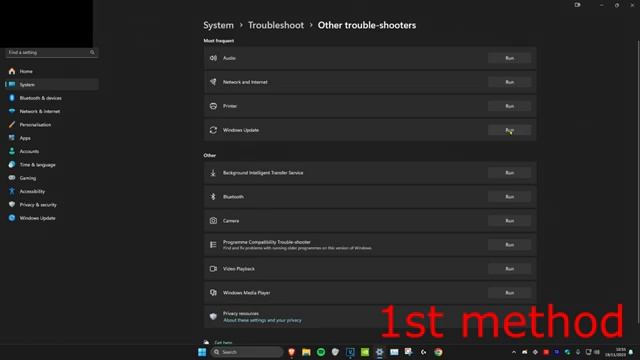
Task: Click the Printer row icon
Action: [213, 106]
